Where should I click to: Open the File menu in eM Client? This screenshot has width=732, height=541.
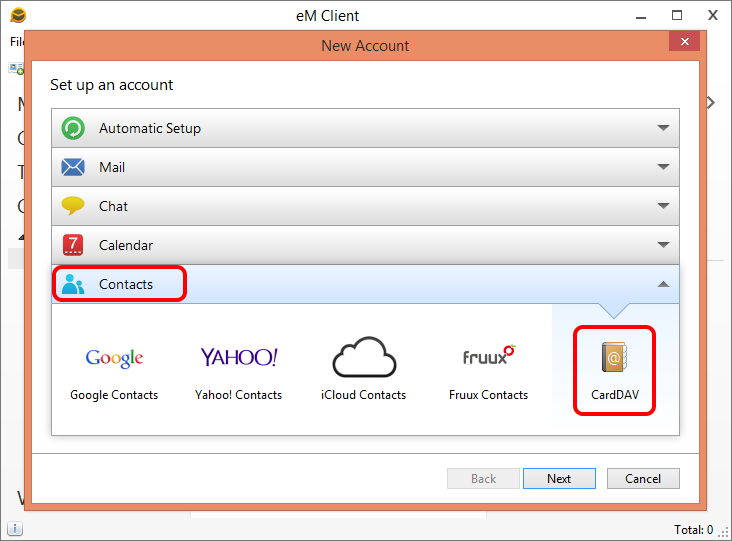point(17,42)
